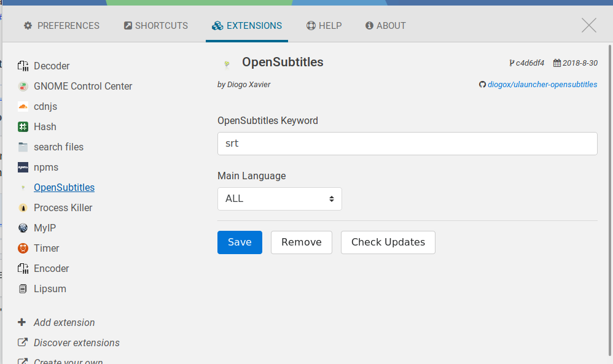
Task: Save the OpenSubtitles settings
Action: [x=240, y=242]
